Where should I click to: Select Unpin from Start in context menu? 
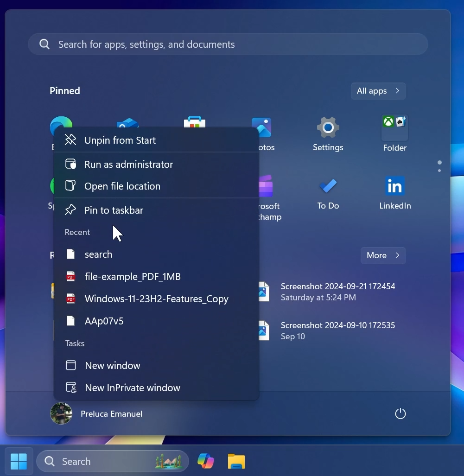coord(156,140)
